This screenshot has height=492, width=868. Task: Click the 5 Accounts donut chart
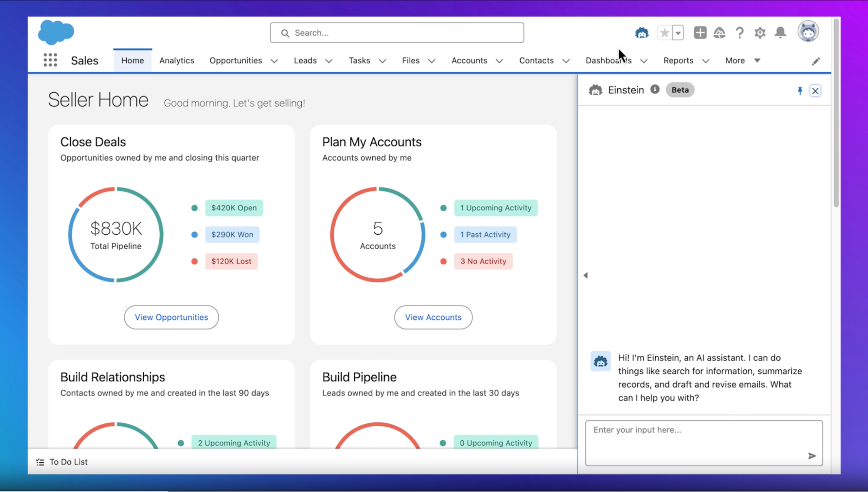pyautogui.click(x=377, y=235)
